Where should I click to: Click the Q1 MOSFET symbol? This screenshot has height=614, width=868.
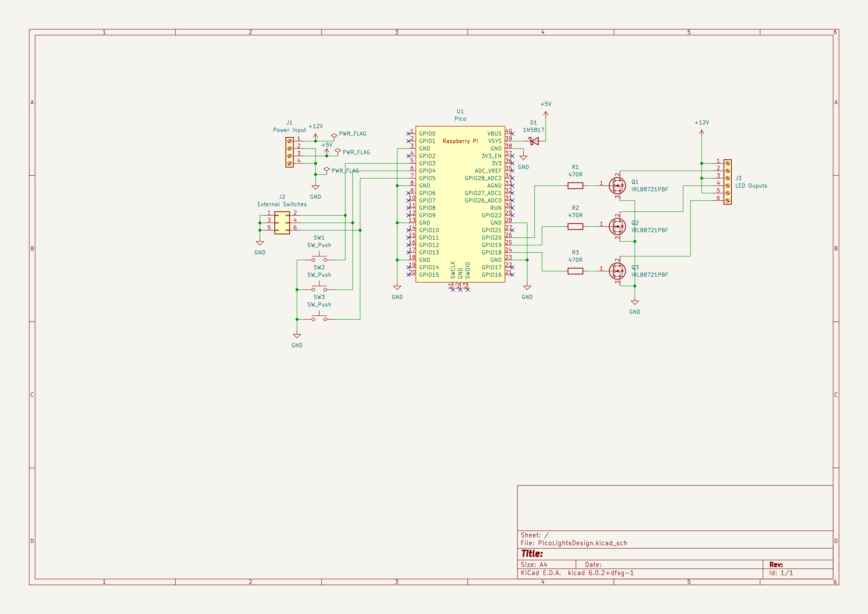[x=617, y=186]
